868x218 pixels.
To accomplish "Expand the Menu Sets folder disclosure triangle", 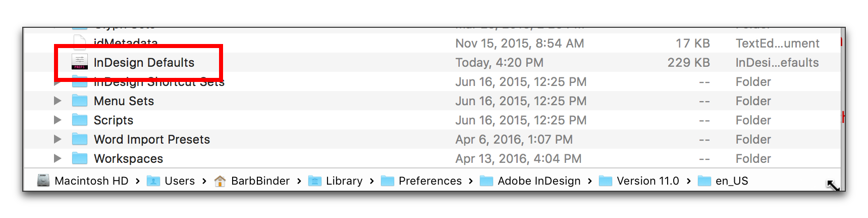I will (58, 101).
